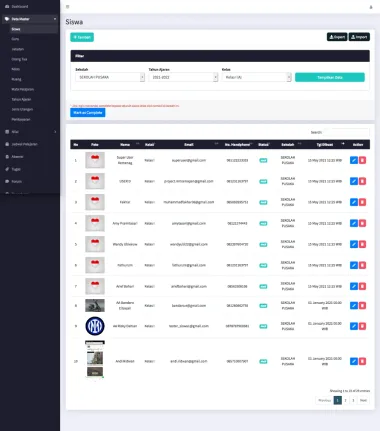Image resolution: width=380 pixels, height=431 pixels.
Task: Open Guru in the Data Master submenu
Action: tap(15, 39)
